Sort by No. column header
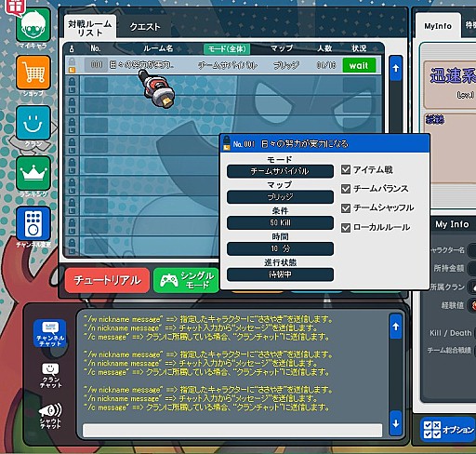 click(x=96, y=48)
